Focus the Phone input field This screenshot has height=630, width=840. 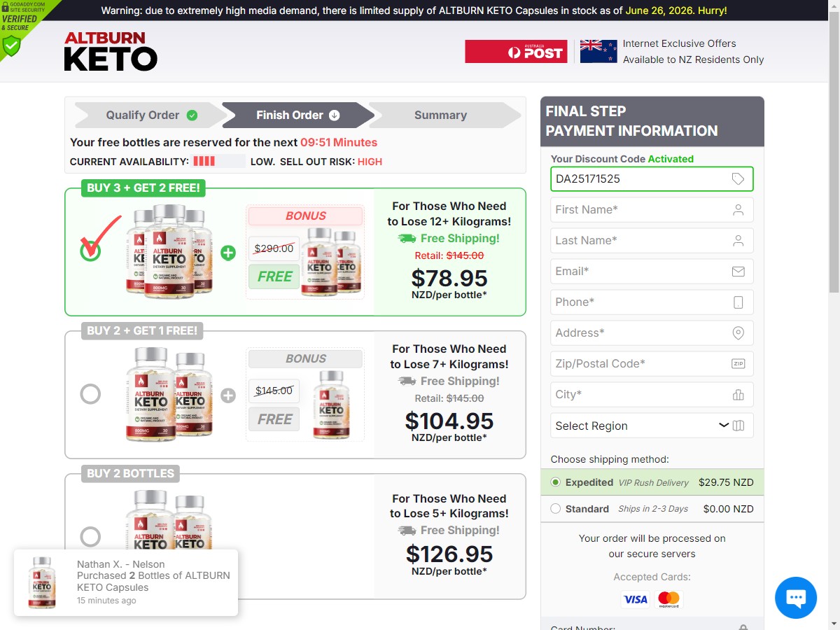652,302
